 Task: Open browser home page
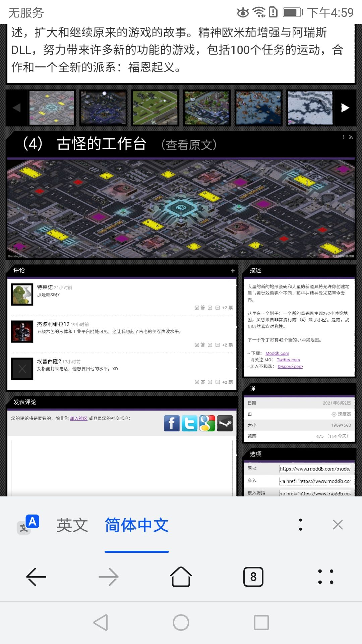(x=181, y=577)
